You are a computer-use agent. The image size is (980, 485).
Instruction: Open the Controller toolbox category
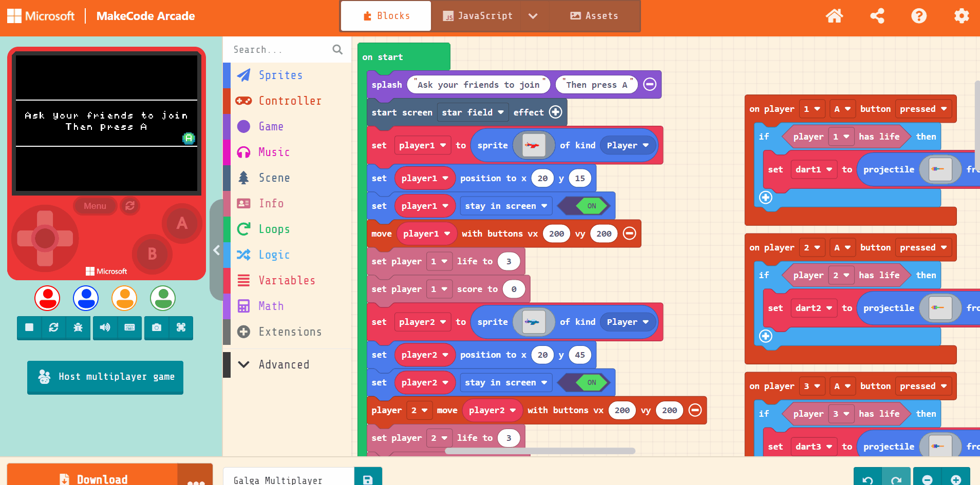(287, 101)
